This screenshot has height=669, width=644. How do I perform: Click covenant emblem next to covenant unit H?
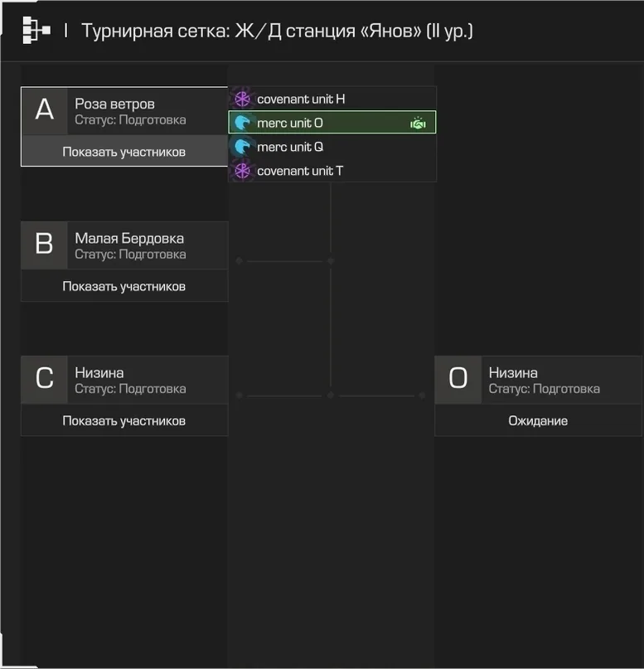(x=242, y=99)
